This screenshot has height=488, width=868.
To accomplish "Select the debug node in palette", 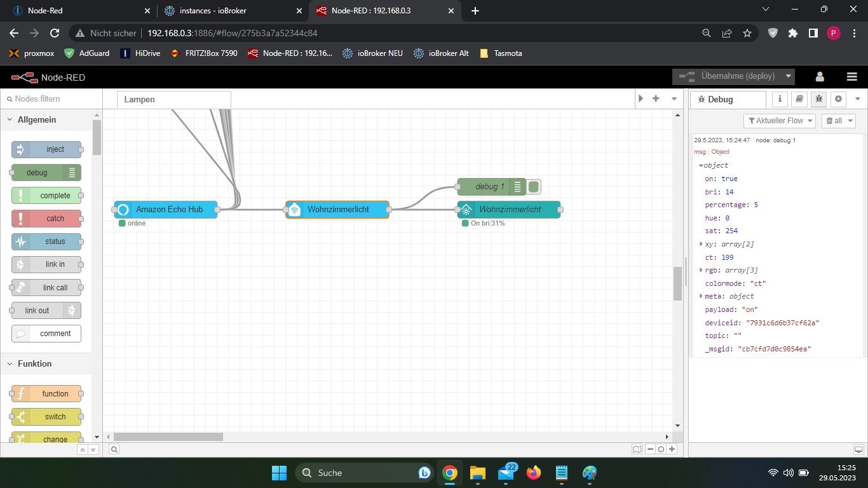I will pyautogui.click(x=46, y=172).
